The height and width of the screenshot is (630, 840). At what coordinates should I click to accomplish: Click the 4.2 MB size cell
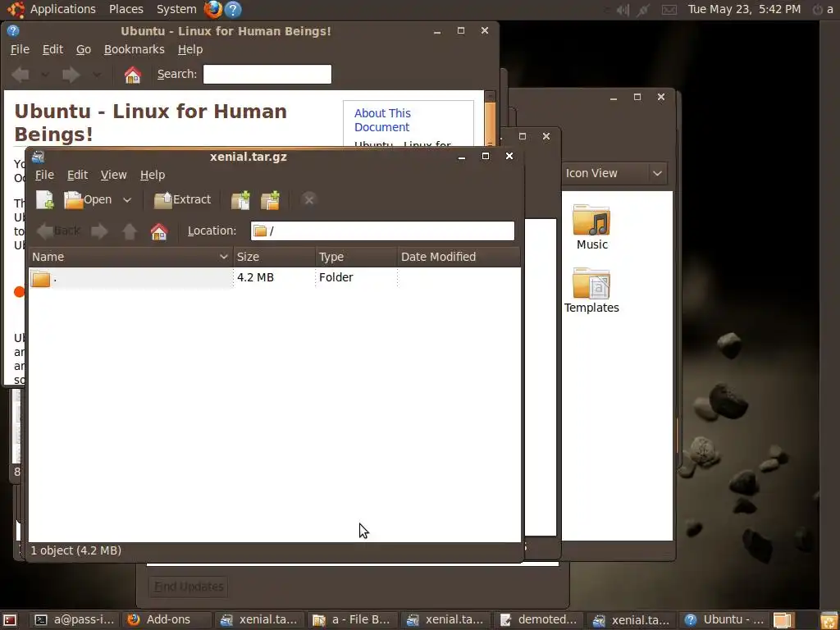256,277
